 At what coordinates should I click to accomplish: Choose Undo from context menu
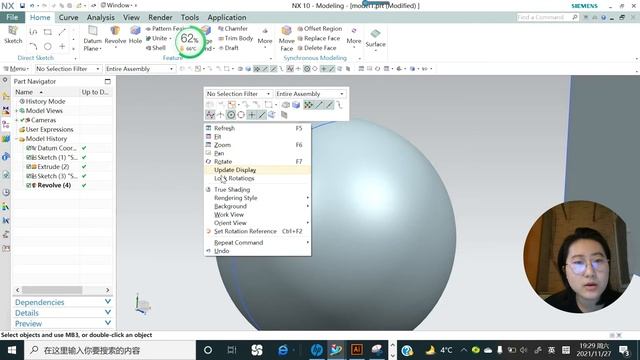pyautogui.click(x=257, y=251)
